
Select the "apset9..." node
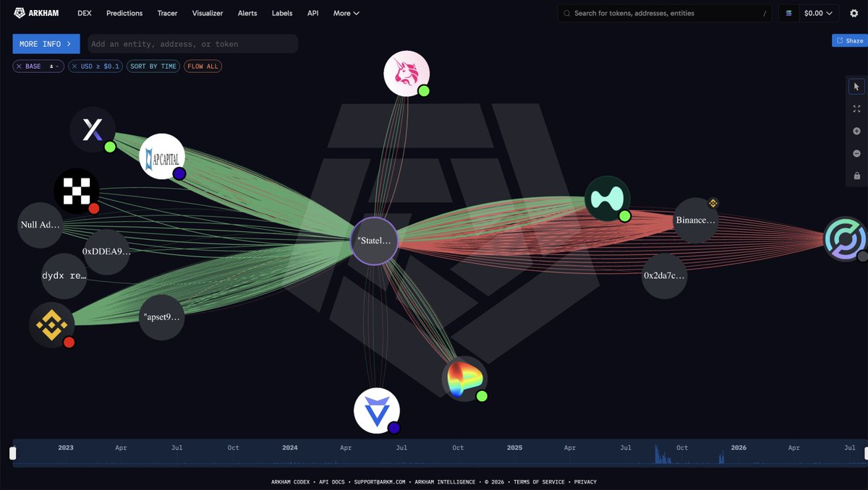tap(162, 317)
